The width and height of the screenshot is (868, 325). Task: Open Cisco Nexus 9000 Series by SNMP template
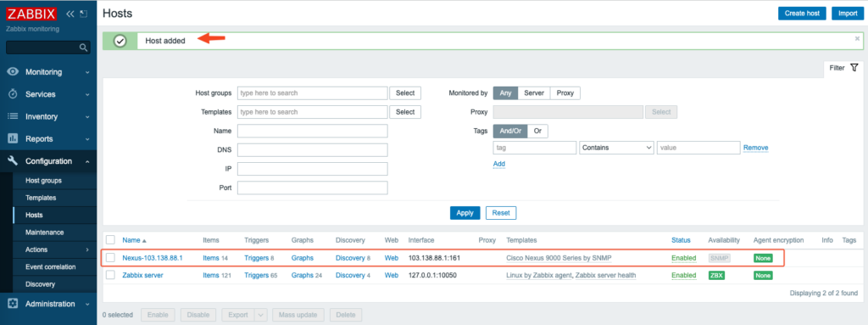[x=559, y=258]
